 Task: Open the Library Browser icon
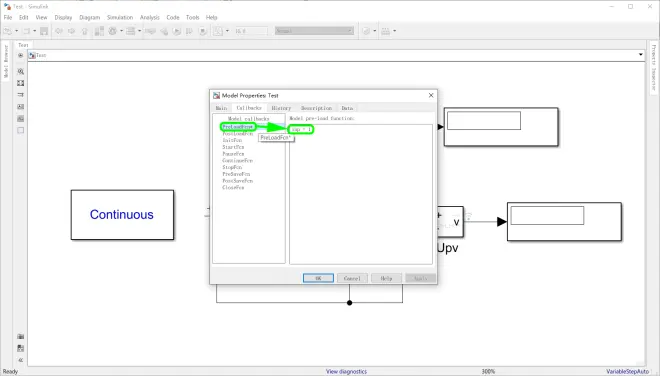99,31
